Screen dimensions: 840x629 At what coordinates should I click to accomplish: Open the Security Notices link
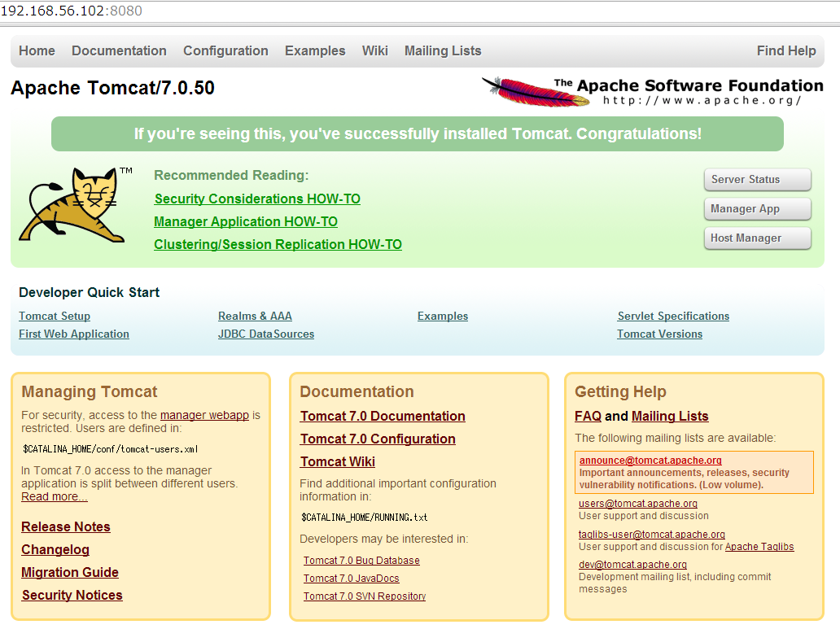click(72, 596)
